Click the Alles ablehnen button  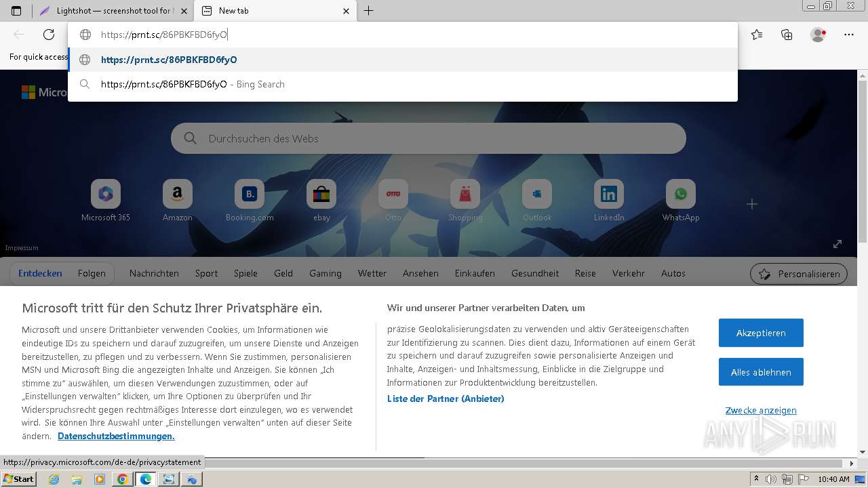[x=761, y=372]
